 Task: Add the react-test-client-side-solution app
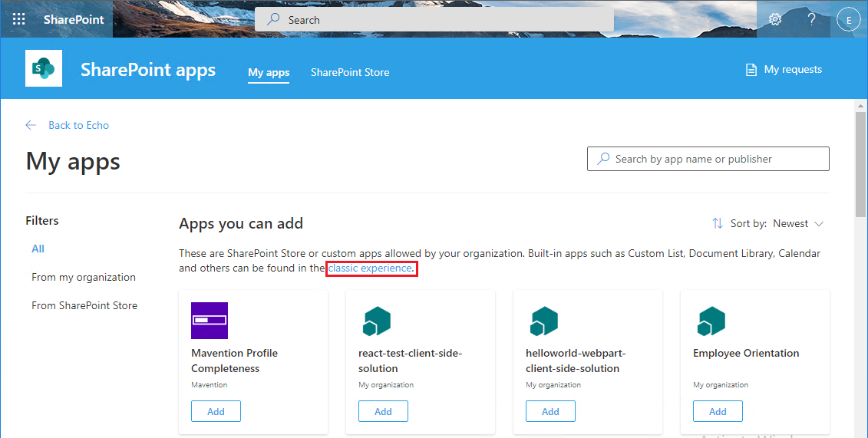click(x=383, y=411)
